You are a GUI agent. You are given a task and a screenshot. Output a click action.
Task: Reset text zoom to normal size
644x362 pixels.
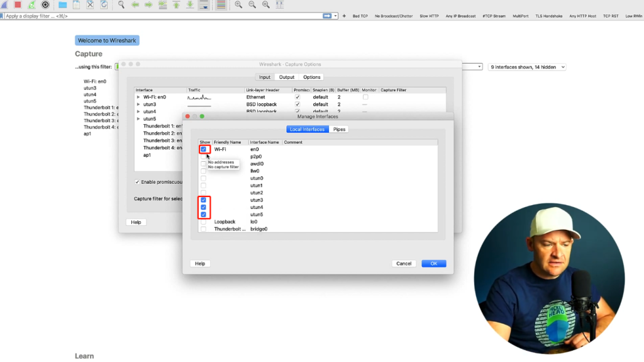[x=266, y=4]
